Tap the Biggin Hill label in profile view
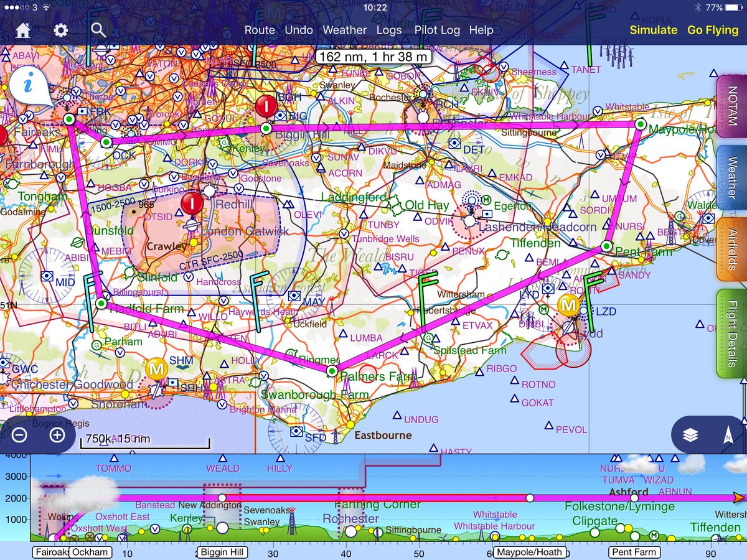This screenshot has height=560, width=747. point(222,553)
